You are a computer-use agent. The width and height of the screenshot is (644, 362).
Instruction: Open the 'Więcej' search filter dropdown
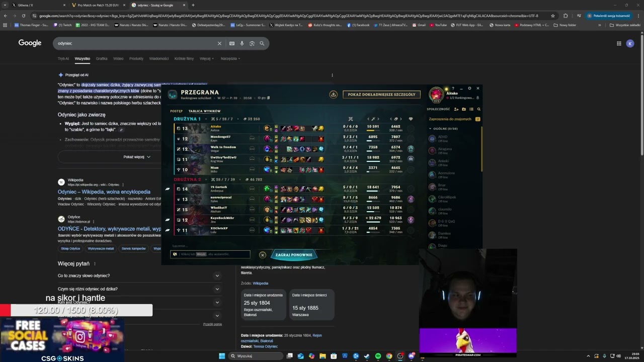click(206, 58)
